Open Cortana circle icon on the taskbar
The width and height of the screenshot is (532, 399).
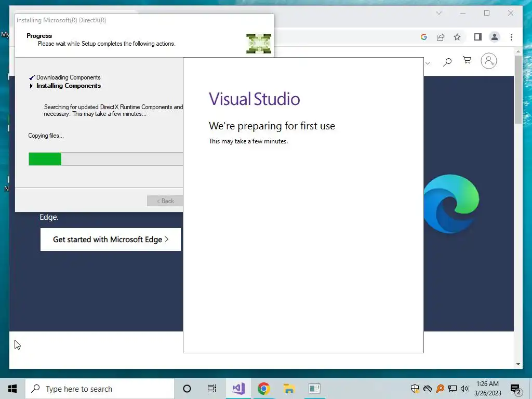coord(187,389)
